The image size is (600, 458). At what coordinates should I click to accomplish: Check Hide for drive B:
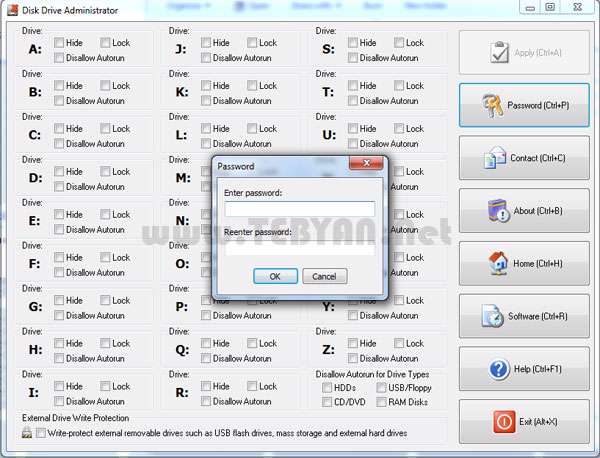coord(59,85)
